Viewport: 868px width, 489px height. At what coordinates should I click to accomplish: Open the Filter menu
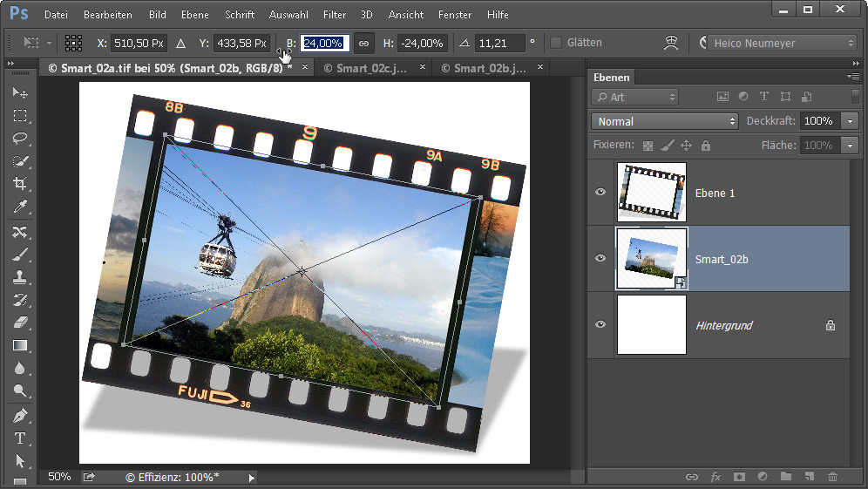[x=335, y=15]
